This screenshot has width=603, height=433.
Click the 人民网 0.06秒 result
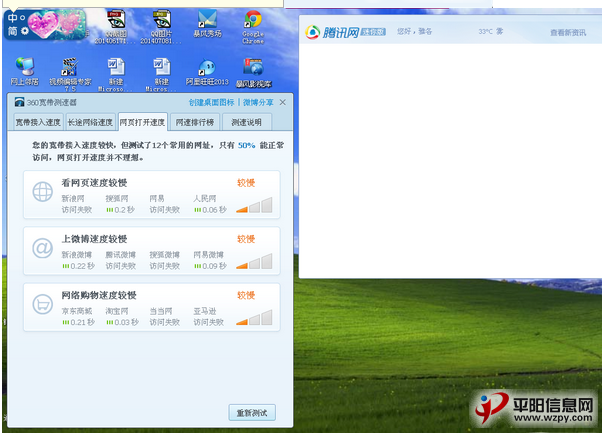pos(210,204)
